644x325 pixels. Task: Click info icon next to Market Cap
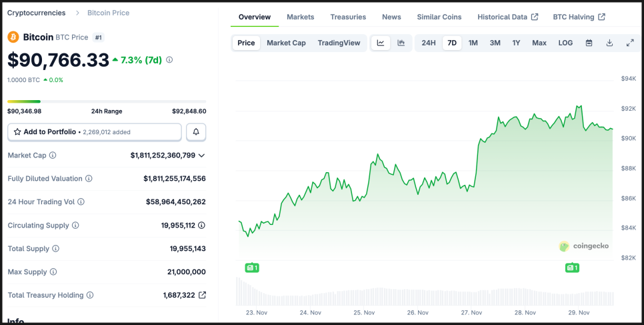click(x=53, y=155)
